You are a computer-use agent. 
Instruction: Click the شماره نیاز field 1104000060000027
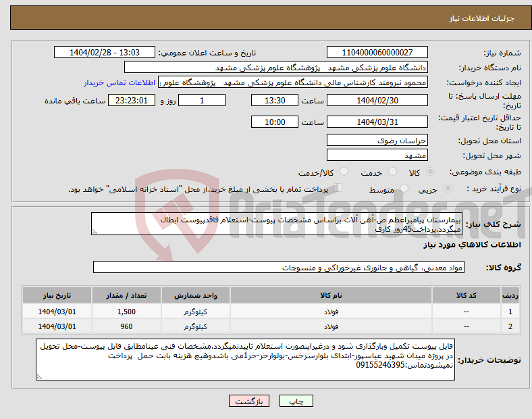(x=377, y=52)
